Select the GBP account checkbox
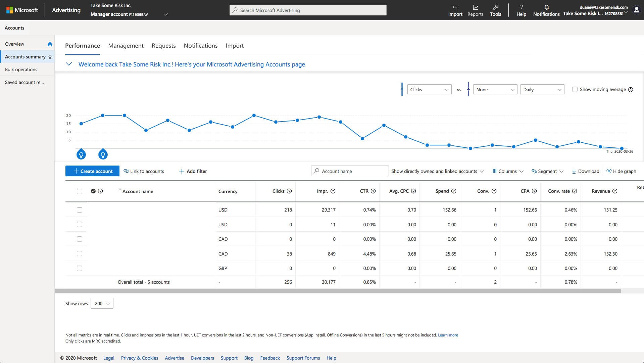Viewport: 644px width, 363px height. pos(80,268)
